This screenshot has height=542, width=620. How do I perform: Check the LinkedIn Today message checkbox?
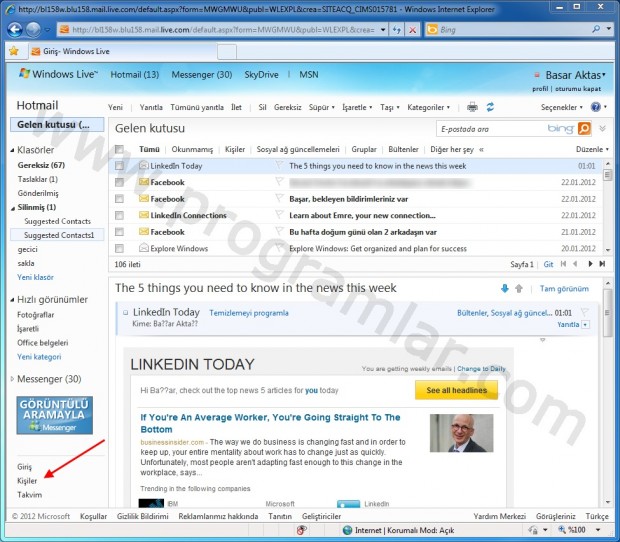[x=119, y=166]
